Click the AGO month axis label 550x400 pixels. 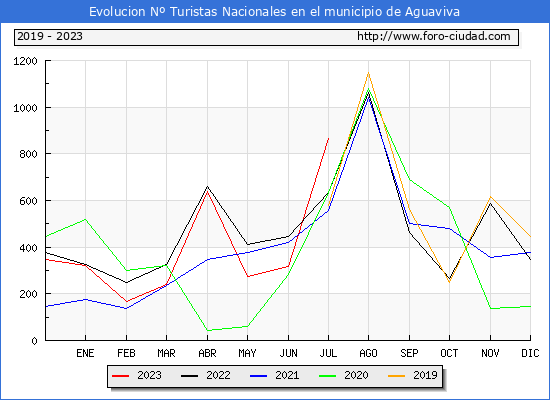pos(368,353)
